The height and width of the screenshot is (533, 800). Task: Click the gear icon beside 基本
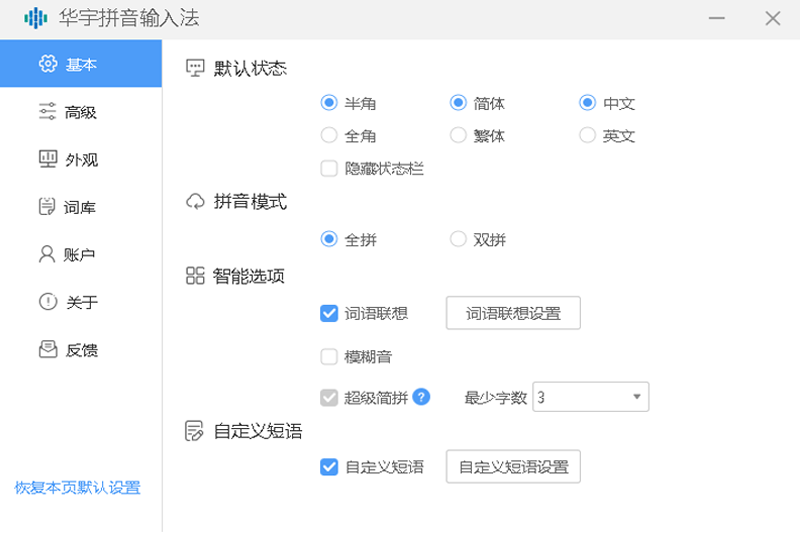[x=47, y=64]
